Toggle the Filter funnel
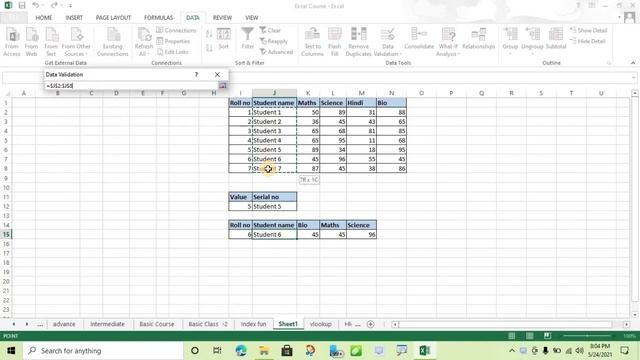Image resolution: width=640 pixels, height=360 pixels. click(x=247, y=39)
